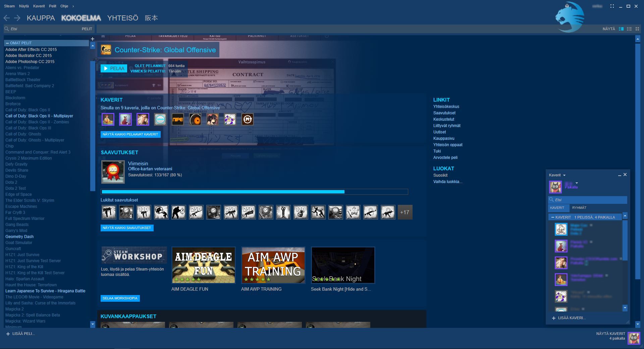This screenshot has height=349, width=644.
Task: Minimize the Kaverit friends panel
Action: click(x=620, y=175)
